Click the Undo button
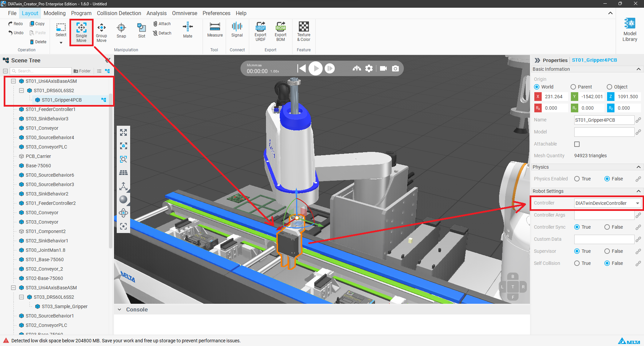 pyautogui.click(x=16, y=33)
